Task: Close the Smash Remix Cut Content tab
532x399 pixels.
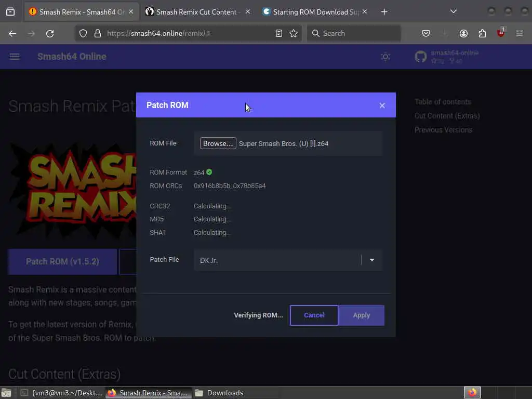Action: pos(248,12)
